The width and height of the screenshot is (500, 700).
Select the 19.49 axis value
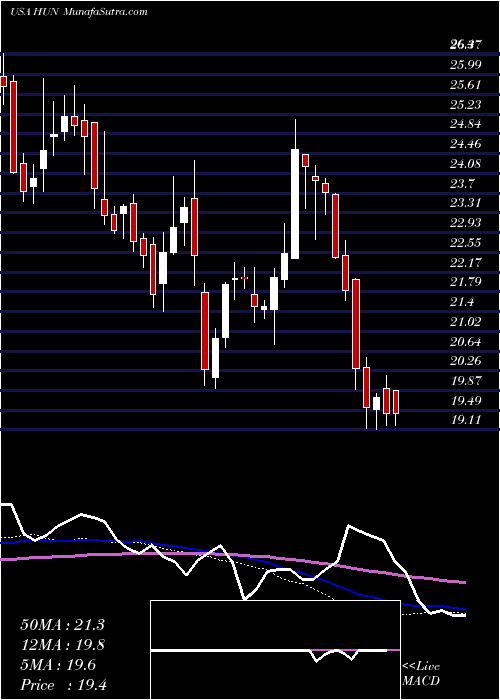[466, 400]
